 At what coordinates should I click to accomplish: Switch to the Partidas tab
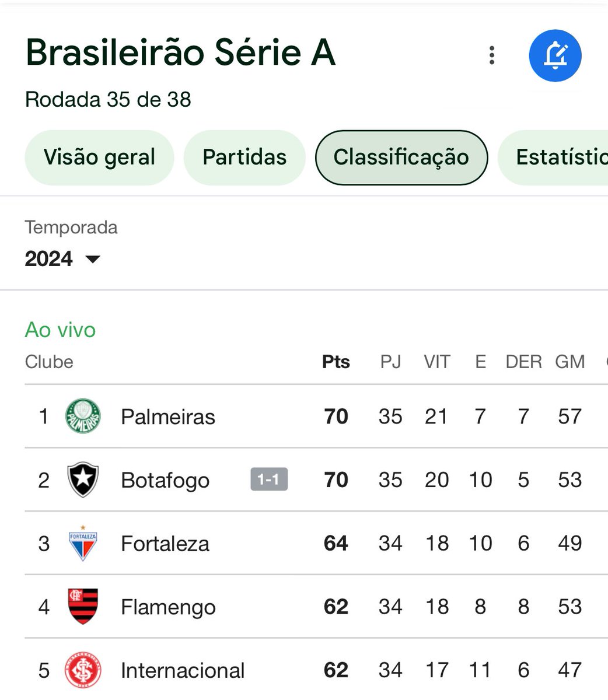pos(244,157)
